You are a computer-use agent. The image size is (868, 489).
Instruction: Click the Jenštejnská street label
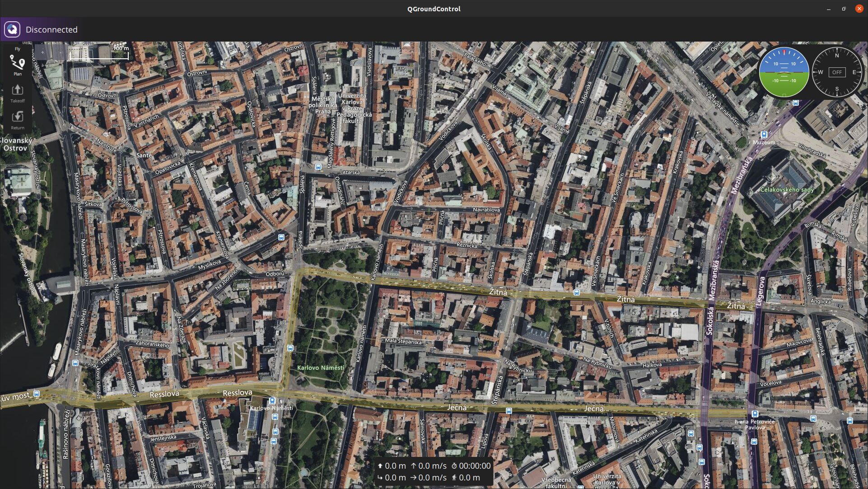[163, 438]
